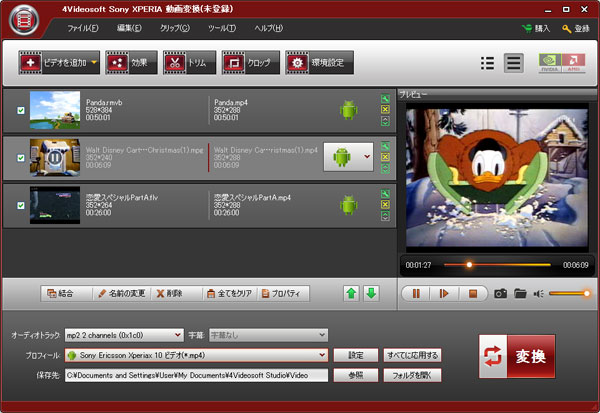Open the snapshot folder icon
The width and height of the screenshot is (600, 413).
point(520,294)
